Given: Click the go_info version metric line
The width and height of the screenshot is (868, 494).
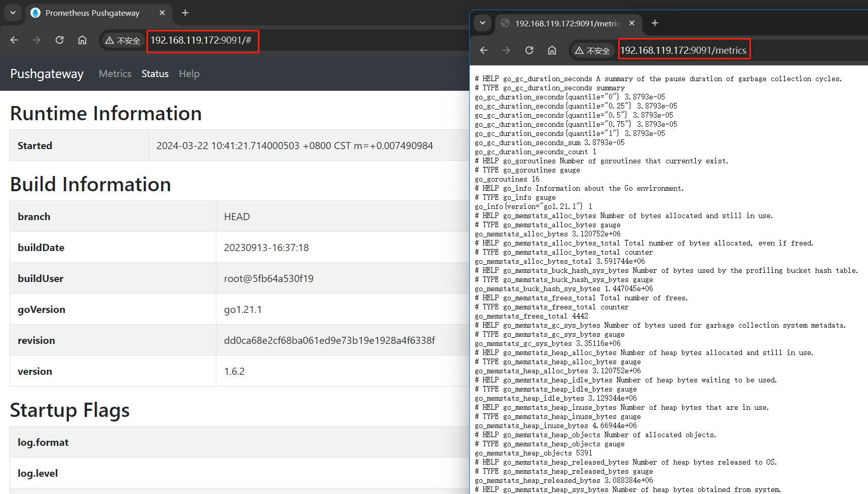Looking at the screenshot, I should click(533, 206).
